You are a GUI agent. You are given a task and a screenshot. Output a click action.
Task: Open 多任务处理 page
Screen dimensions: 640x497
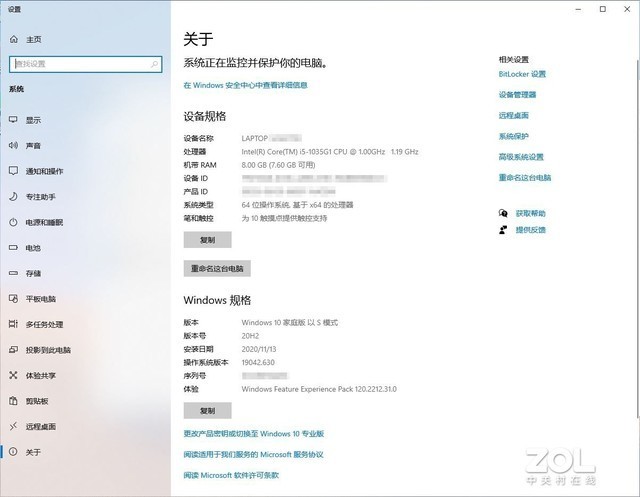point(44,324)
